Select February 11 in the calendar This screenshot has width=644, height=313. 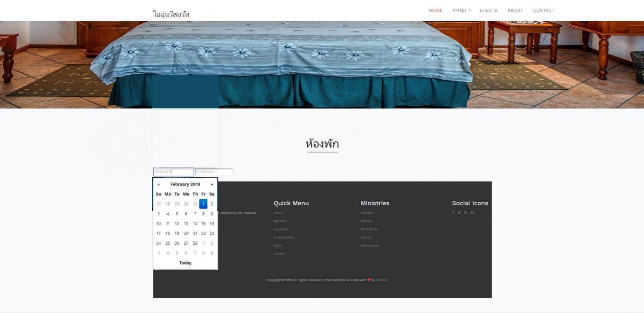click(x=168, y=224)
